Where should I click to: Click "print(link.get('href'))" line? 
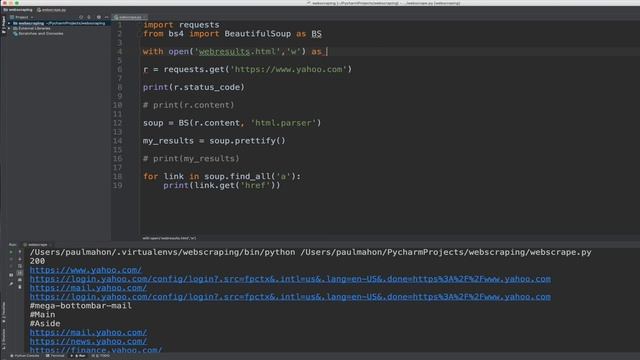pos(222,185)
